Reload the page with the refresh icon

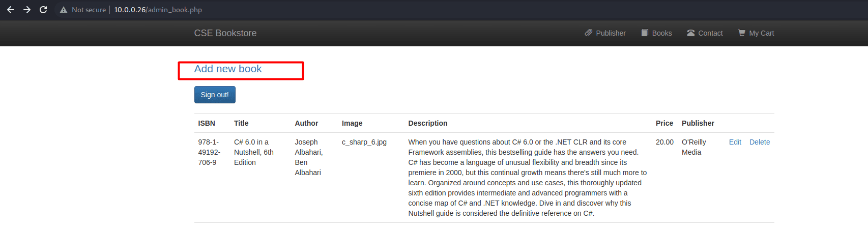[x=43, y=10]
